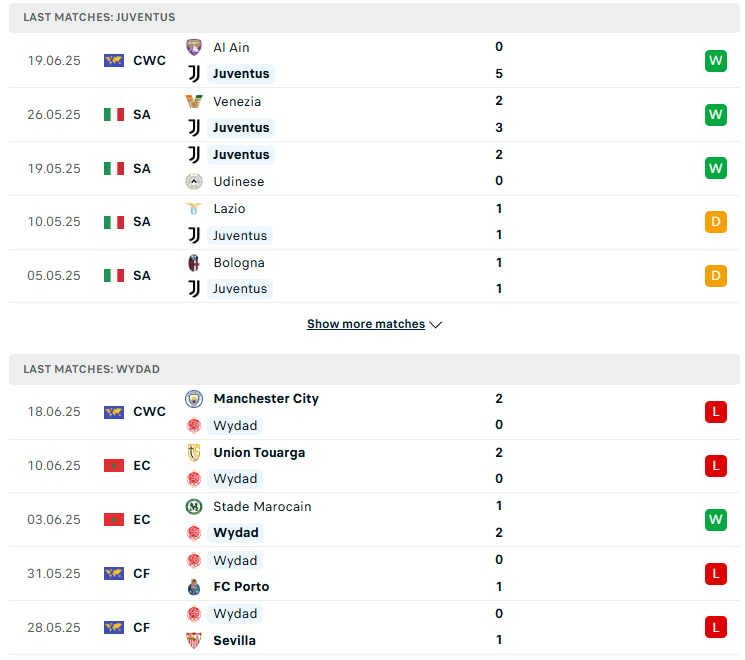This screenshot has width=745, height=660.
Task: Expand Show more matches for Juventus
Action: click(366, 324)
